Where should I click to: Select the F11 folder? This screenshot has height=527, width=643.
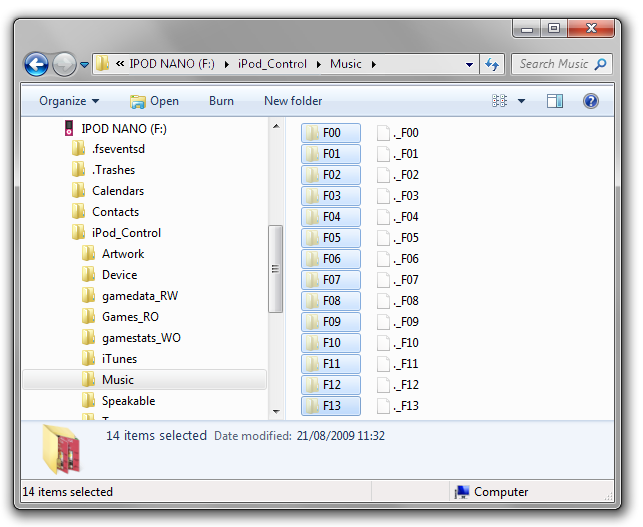(x=331, y=364)
